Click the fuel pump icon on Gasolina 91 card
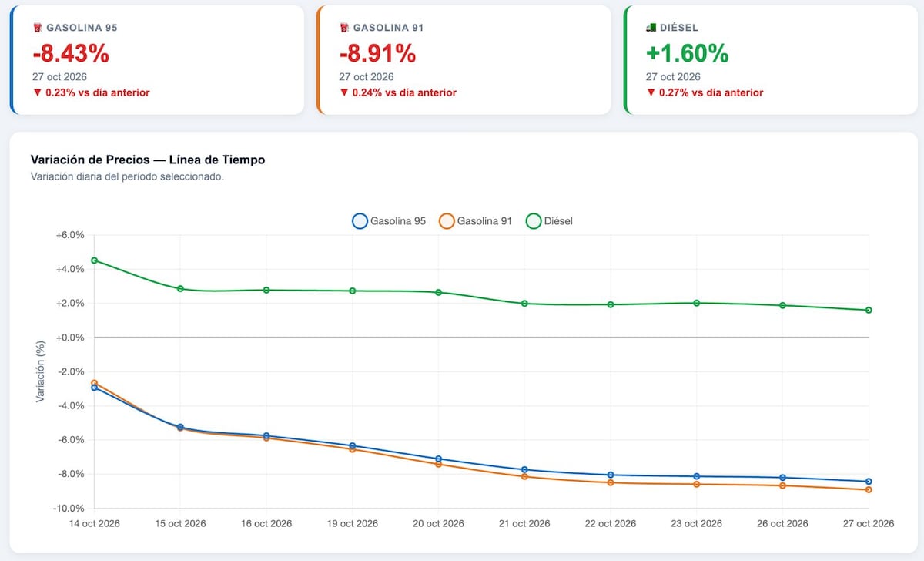Screen dimensions: 924x561 click(344, 28)
